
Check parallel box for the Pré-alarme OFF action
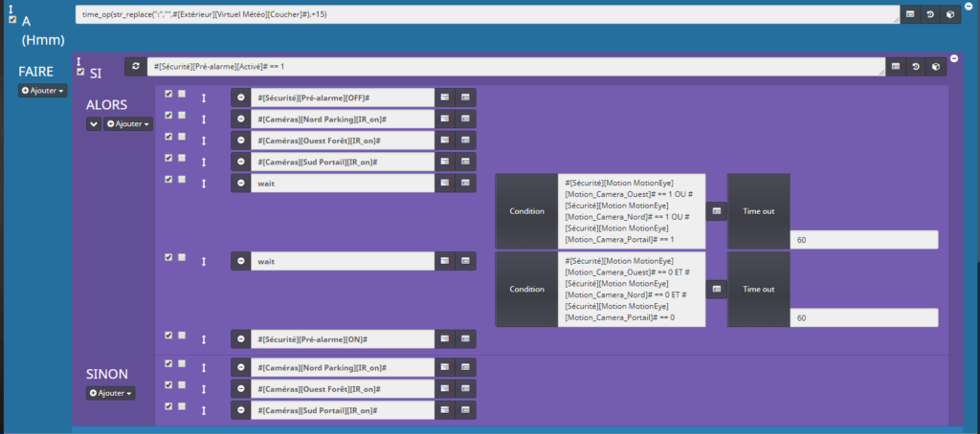click(181, 94)
